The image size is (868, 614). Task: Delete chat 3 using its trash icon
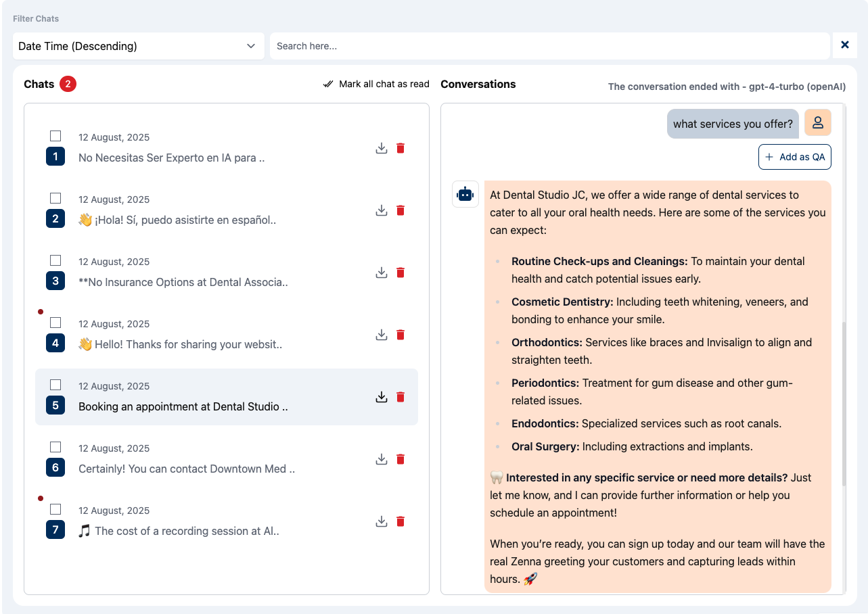pyautogui.click(x=401, y=272)
